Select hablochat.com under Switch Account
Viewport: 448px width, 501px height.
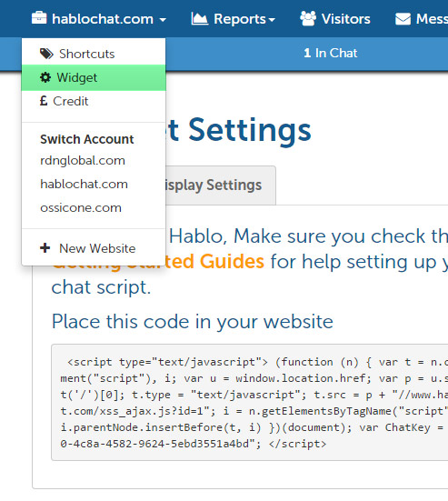coord(84,184)
